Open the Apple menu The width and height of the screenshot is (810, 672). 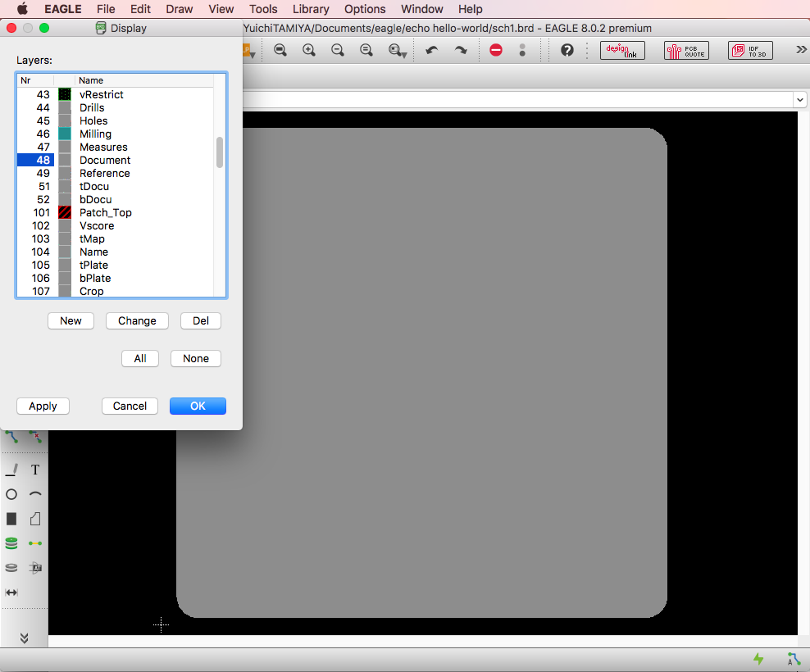(x=23, y=9)
